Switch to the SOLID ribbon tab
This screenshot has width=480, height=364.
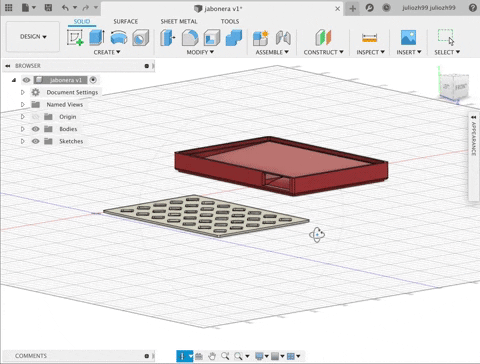(82, 21)
